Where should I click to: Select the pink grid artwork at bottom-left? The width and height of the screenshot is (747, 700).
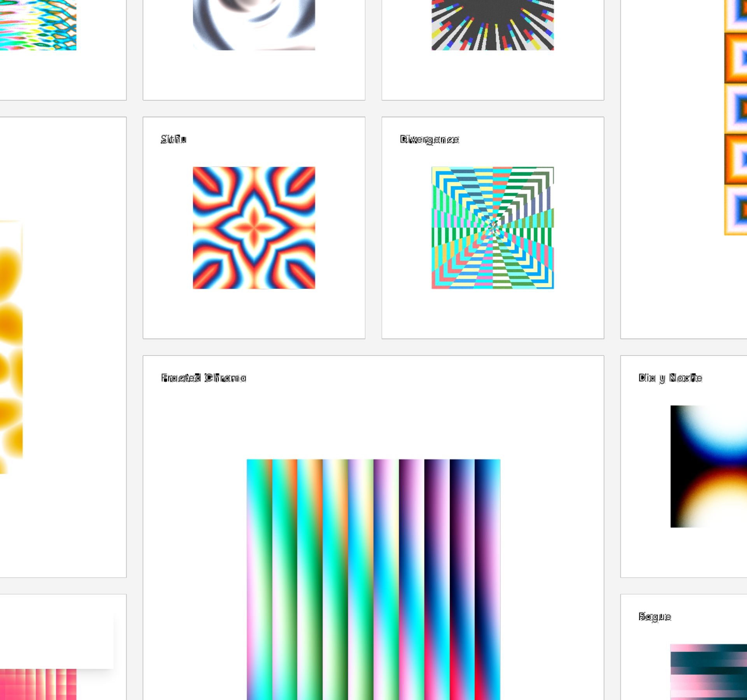pos(38,684)
